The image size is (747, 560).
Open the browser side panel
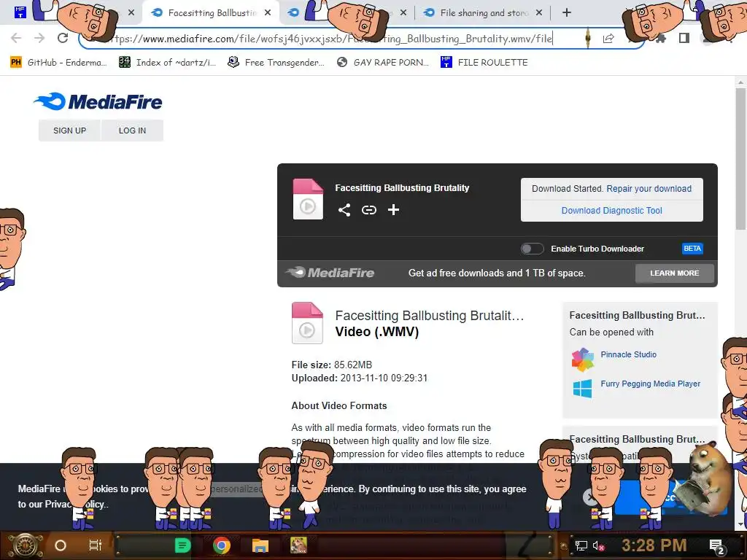click(x=684, y=38)
